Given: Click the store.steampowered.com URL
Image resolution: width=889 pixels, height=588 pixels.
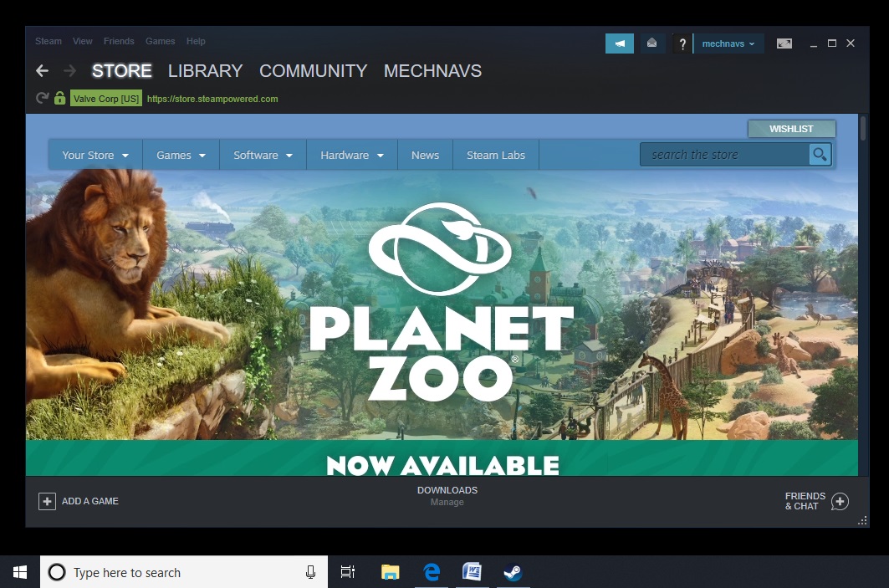Looking at the screenshot, I should tap(212, 99).
